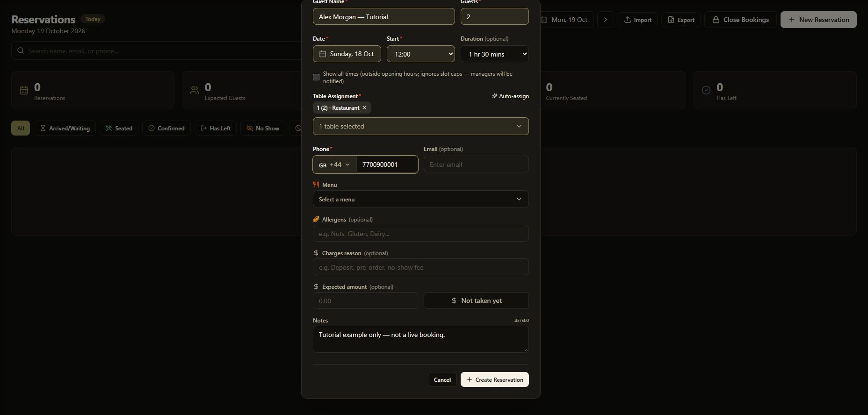
Task: Click the search magnifier icon
Action: click(21, 50)
